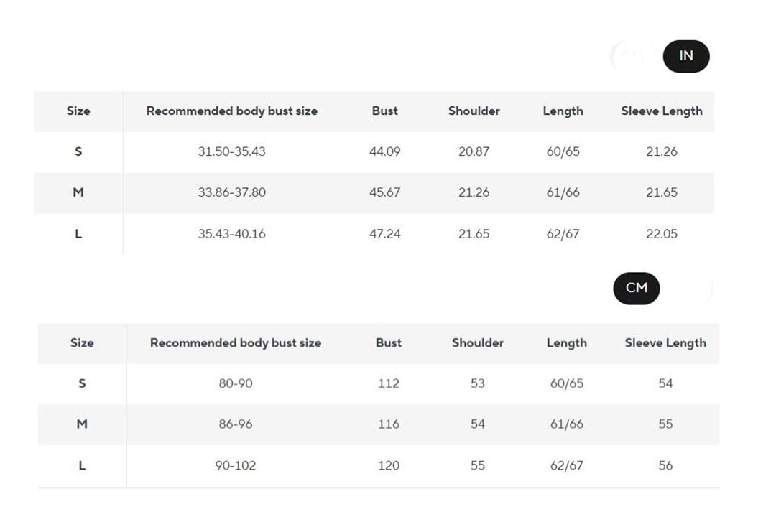
Task: Click the Size header in inches table
Action: pyautogui.click(x=78, y=111)
